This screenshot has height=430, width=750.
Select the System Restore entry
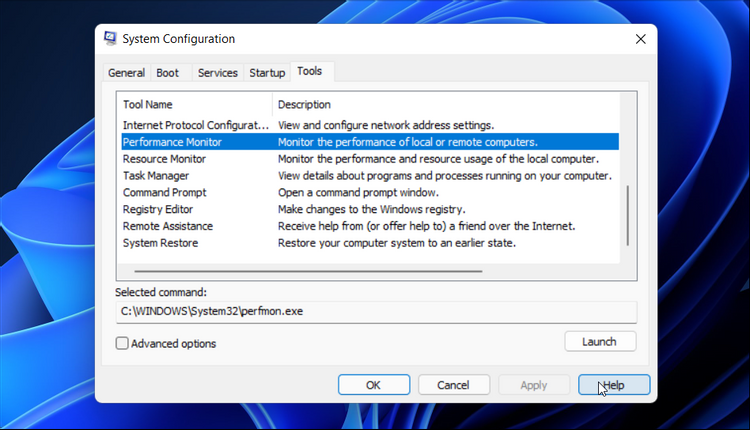tap(160, 243)
